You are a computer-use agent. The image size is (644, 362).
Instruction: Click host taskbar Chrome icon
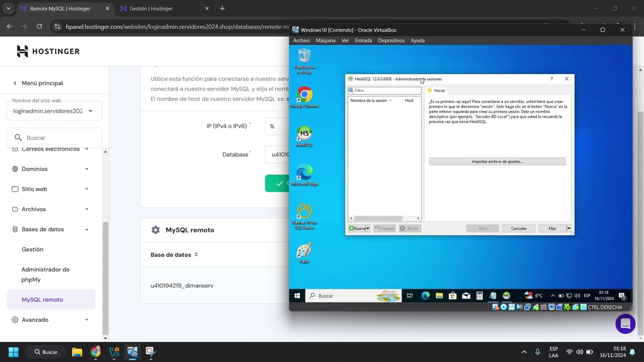pyautogui.click(x=96, y=352)
